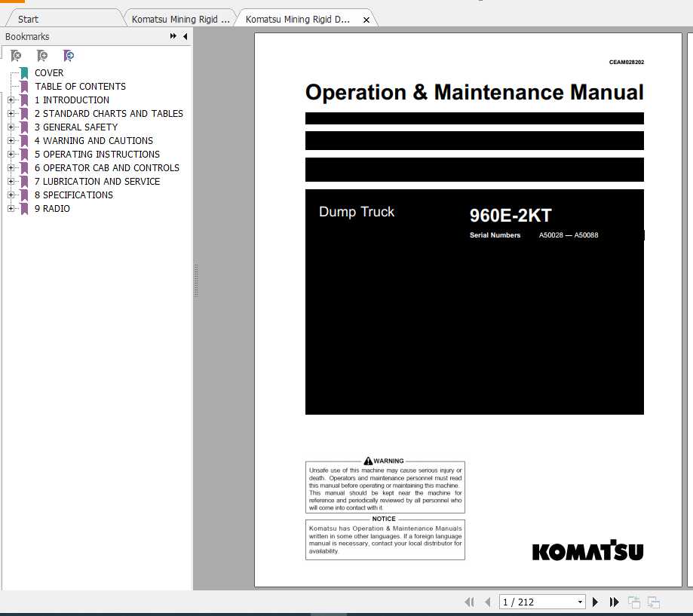Close the active Komatsu document tab
This screenshot has width=693, height=616.
point(366,20)
